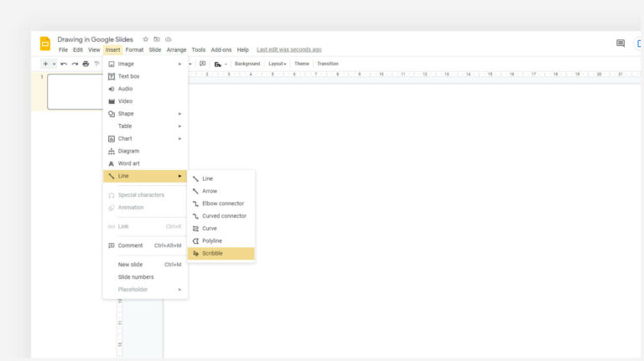Click the redo icon

pyautogui.click(x=75, y=64)
